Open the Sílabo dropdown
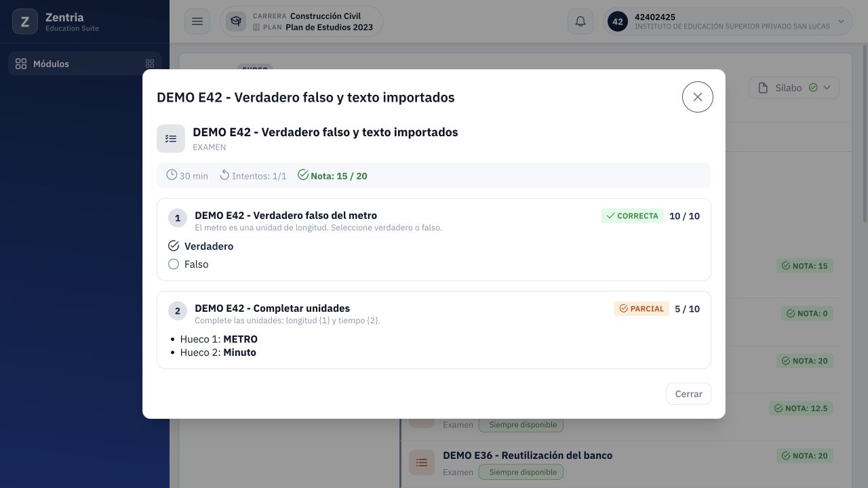Image resolution: width=868 pixels, height=488 pixels. click(x=794, y=87)
